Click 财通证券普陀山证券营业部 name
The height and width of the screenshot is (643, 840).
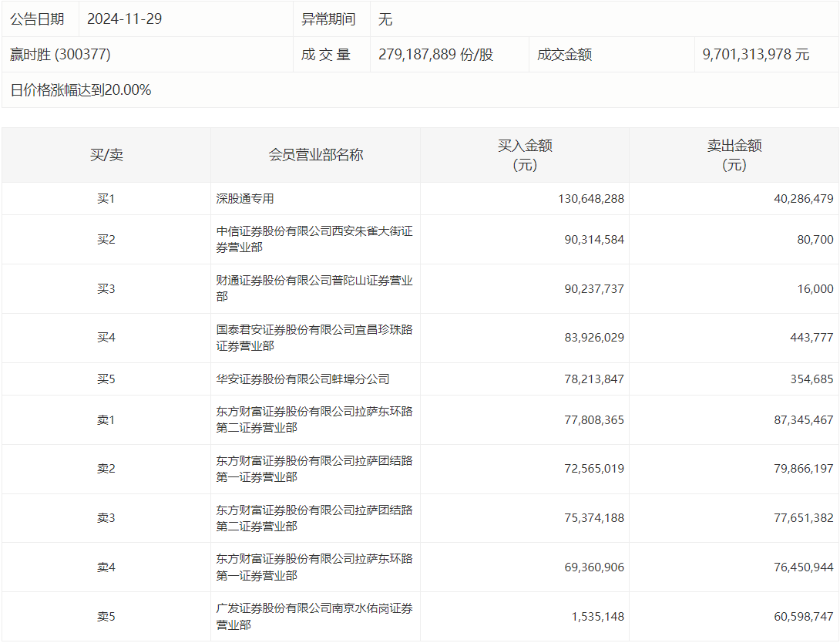tap(314, 289)
